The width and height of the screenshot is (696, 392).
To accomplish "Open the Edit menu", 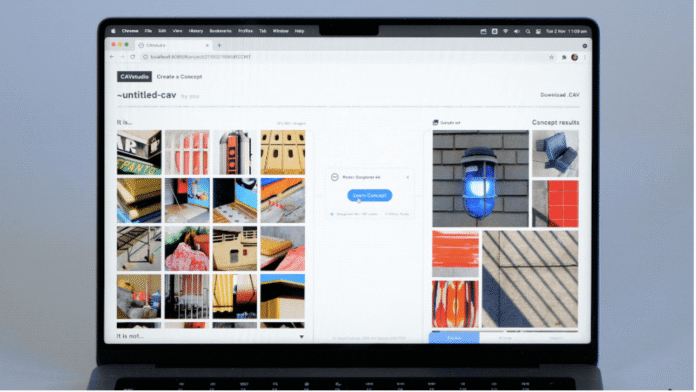I will (162, 31).
